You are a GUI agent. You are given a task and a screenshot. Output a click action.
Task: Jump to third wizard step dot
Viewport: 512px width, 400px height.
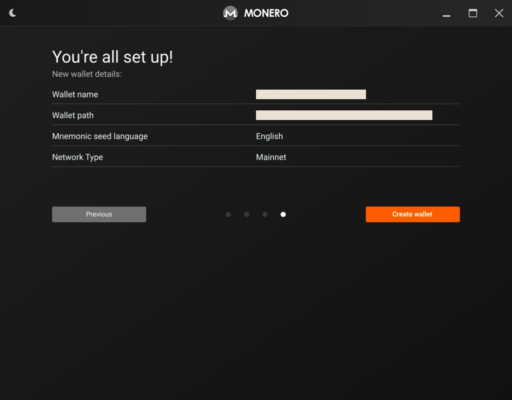tap(265, 214)
